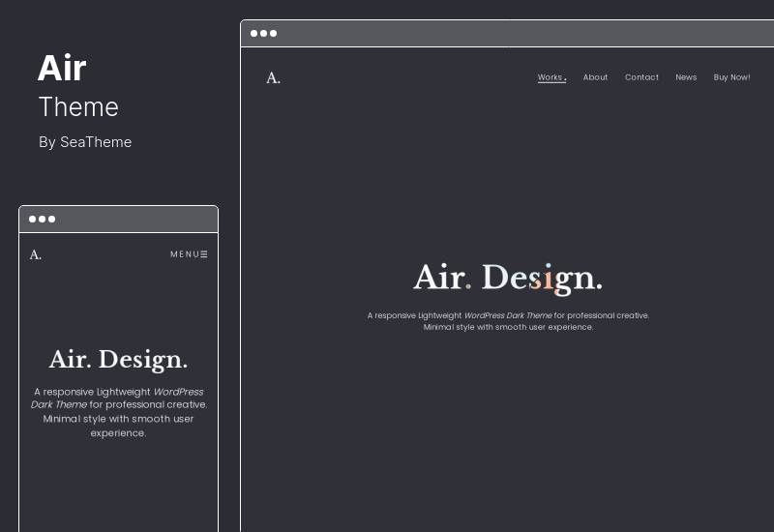Click the By SeaTheme author text

pos(85,142)
